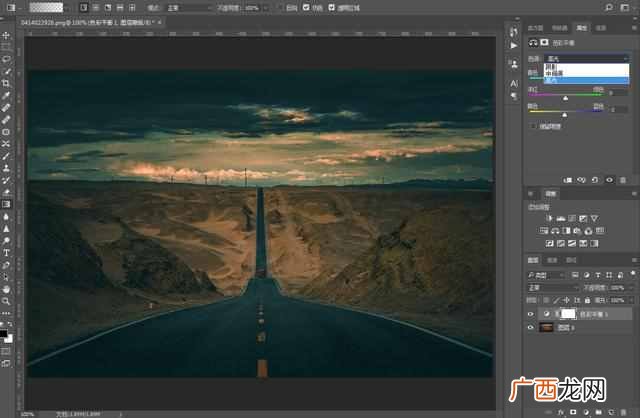Select the Eraser tool
This screenshot has height=418, width=640.
(x=6, y=192)
